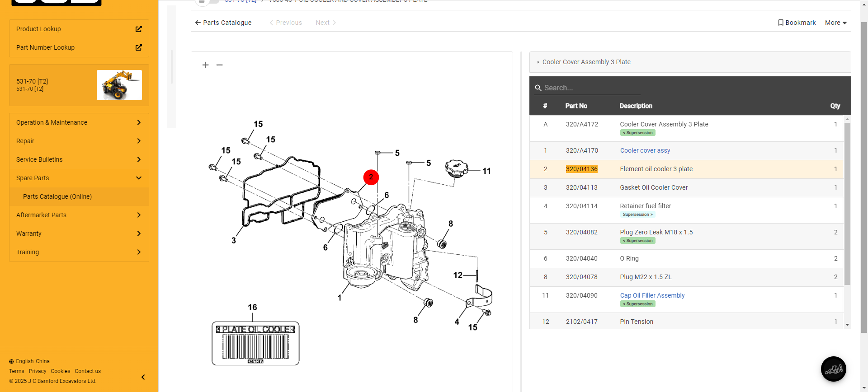
Task: Open the floating machine chat icon
Action: coord(833,369)
